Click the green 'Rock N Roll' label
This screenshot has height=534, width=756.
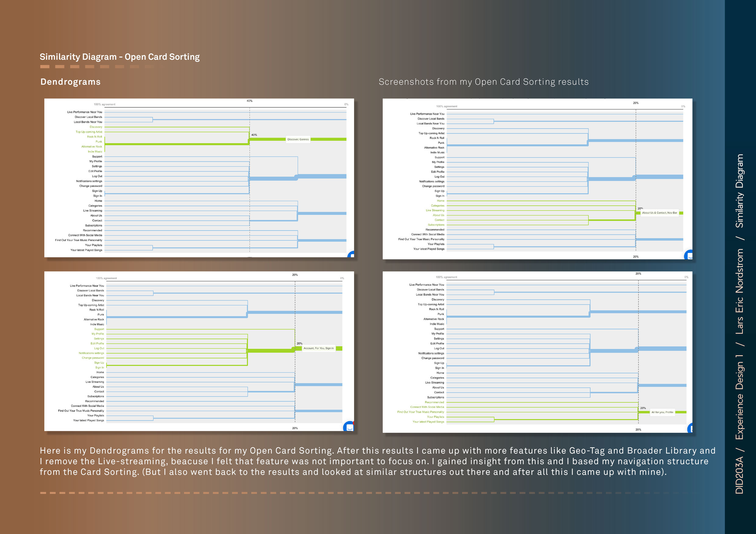tap(94, 137)
